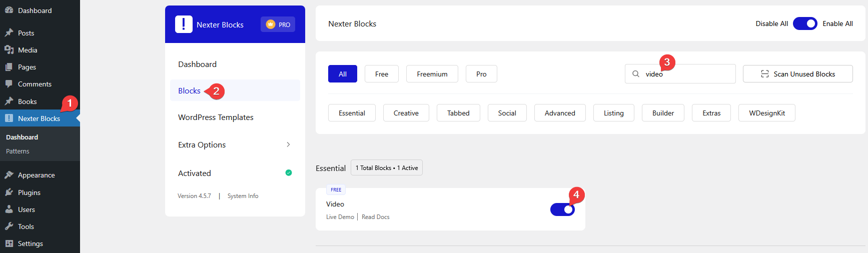
Task: Open Video block Read Docs link
Action: (x=376, y=217)
